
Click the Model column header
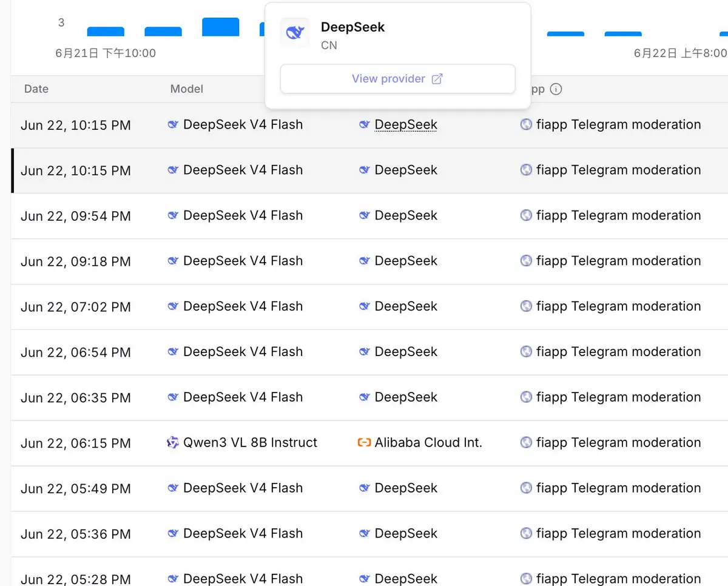pos(186,89)
